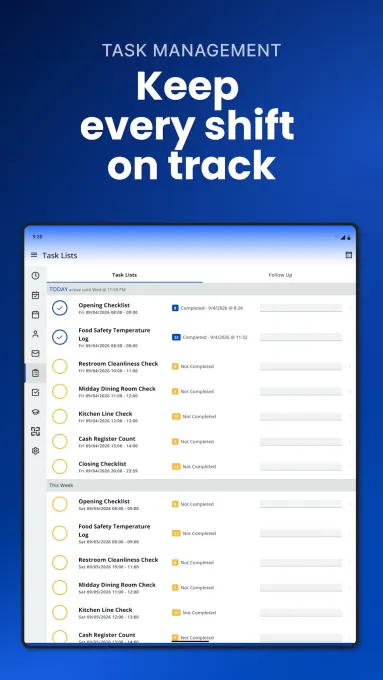
Task: Check the circle for Saturday's Food Safety Temperature Log
Action: click(60, 533)
